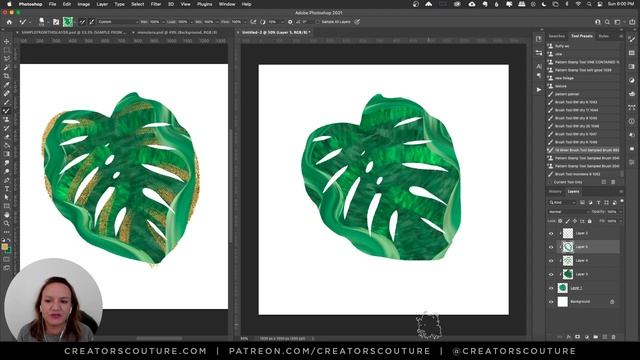The height and width of the screenshot is (360, 640).
Task: Select the Hand tool
Action: [x=7, y=215]
